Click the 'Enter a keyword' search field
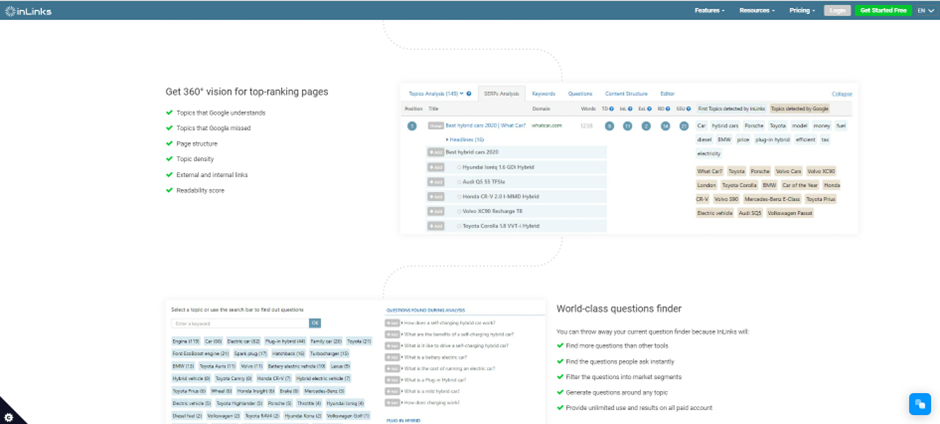940x424 pixels. 240,323
